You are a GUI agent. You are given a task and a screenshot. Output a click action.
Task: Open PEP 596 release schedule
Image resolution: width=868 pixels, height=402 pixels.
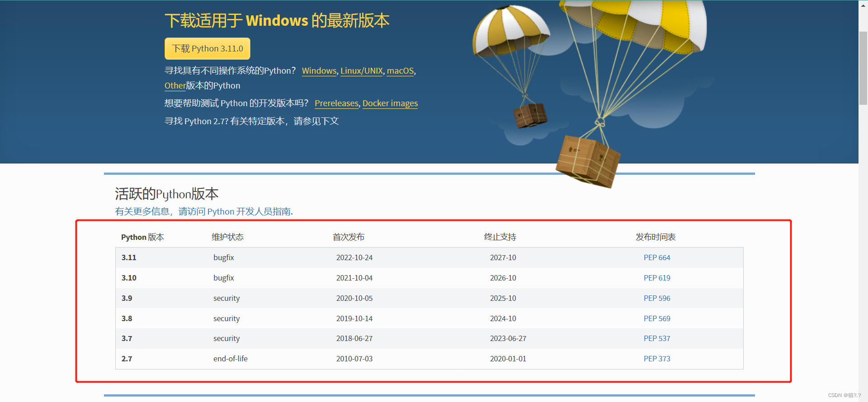(657, 298)
